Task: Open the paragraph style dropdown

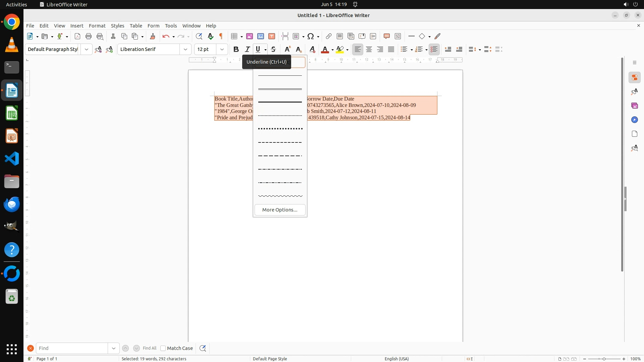Action: click(87, 49)
